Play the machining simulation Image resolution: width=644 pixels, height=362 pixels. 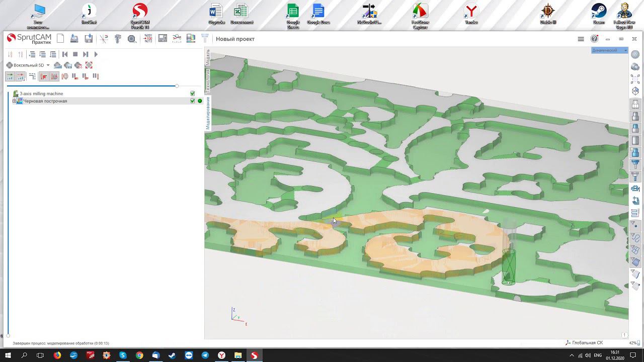[96, 54]
